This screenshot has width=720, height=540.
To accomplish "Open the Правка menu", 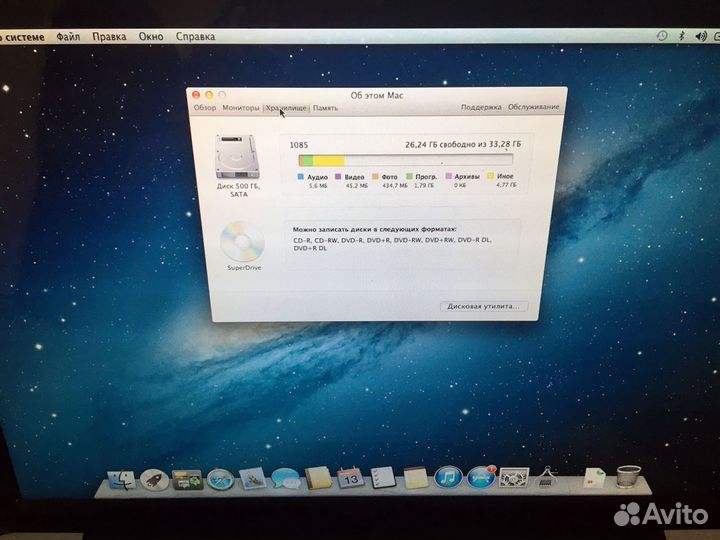I will pyautogui.click(x=109, y=36).
